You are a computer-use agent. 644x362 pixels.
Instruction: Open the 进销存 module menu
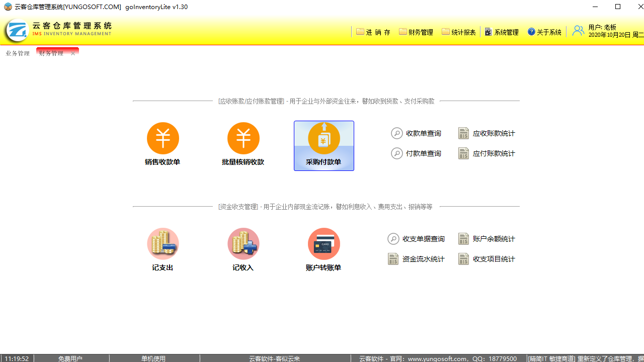tap(373, 31)
